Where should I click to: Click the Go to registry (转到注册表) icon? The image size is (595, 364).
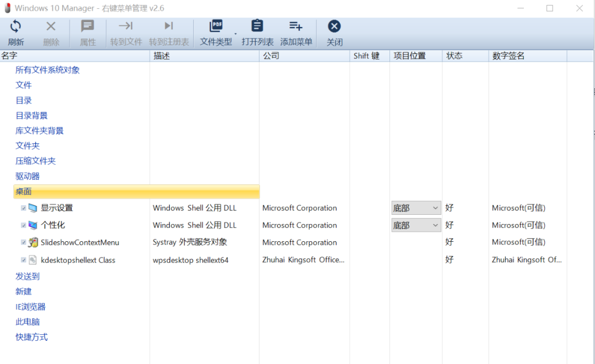click(169, 26)
